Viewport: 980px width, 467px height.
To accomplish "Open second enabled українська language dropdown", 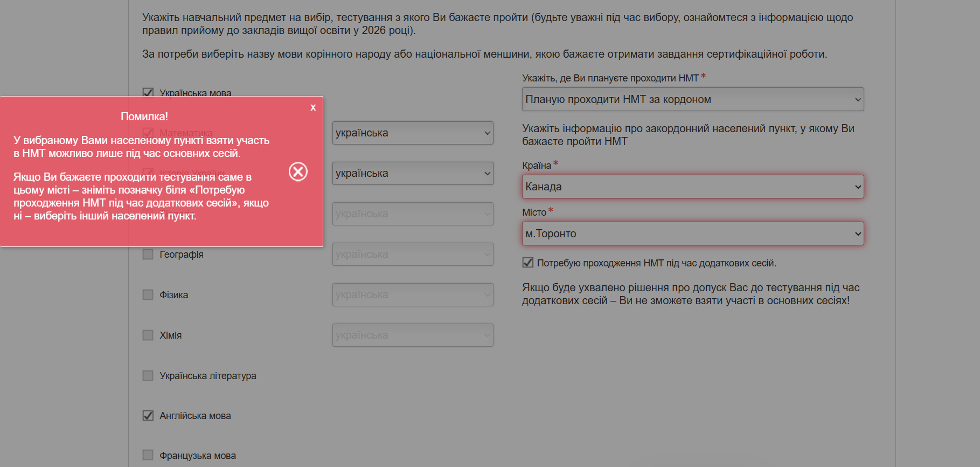I will click(412, 173).
